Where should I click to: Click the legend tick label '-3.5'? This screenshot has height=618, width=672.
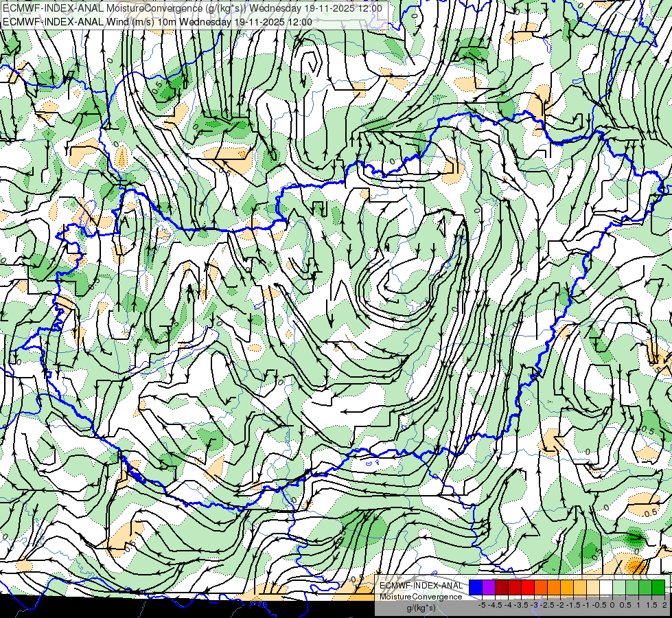click(x=522, y=605)
